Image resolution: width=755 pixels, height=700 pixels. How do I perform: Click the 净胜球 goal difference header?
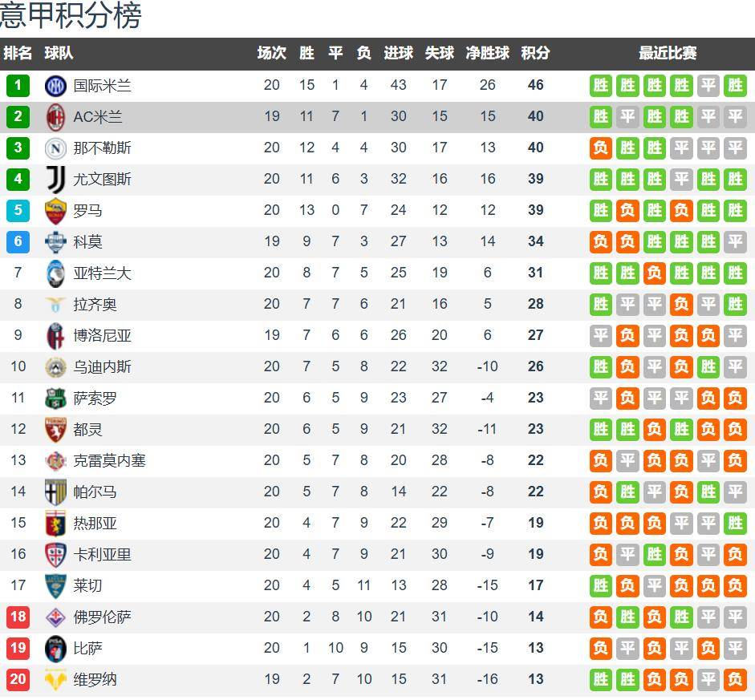click(x=487, y=54)
